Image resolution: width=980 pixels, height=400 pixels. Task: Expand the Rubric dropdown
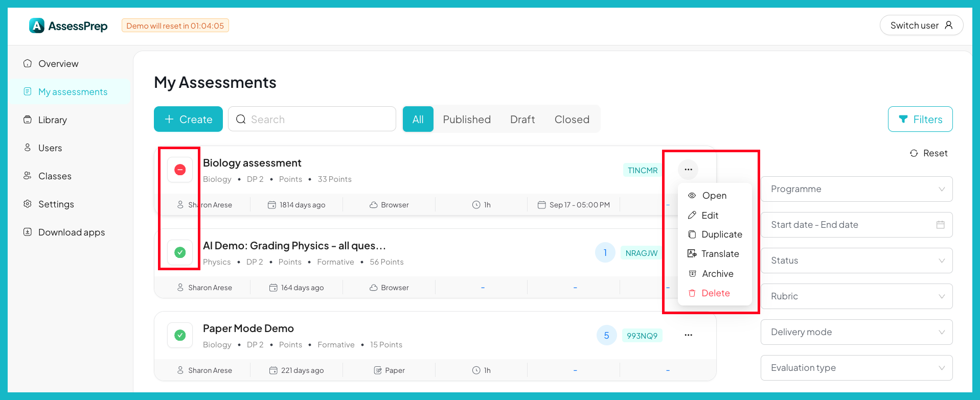(857, 296)
